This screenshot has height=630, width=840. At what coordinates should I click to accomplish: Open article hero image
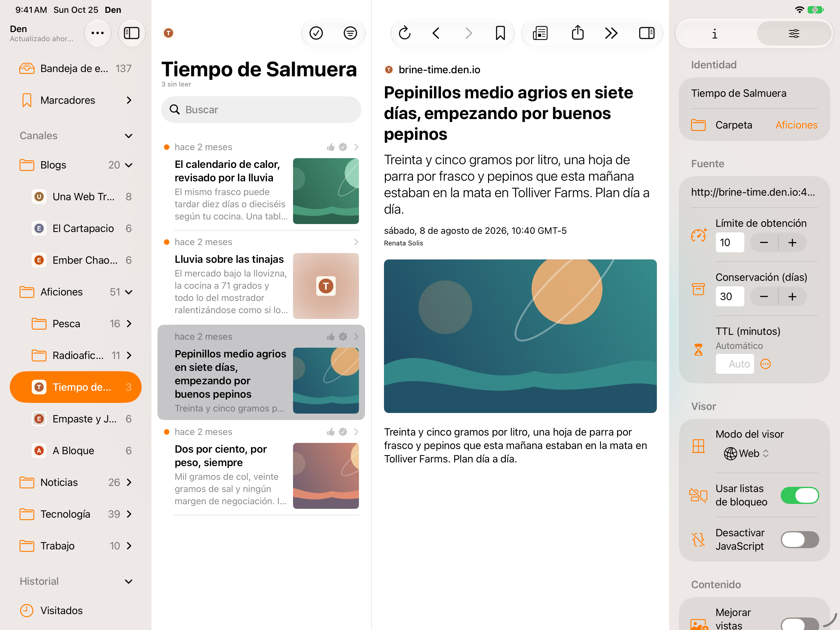(x=520, y=336)
